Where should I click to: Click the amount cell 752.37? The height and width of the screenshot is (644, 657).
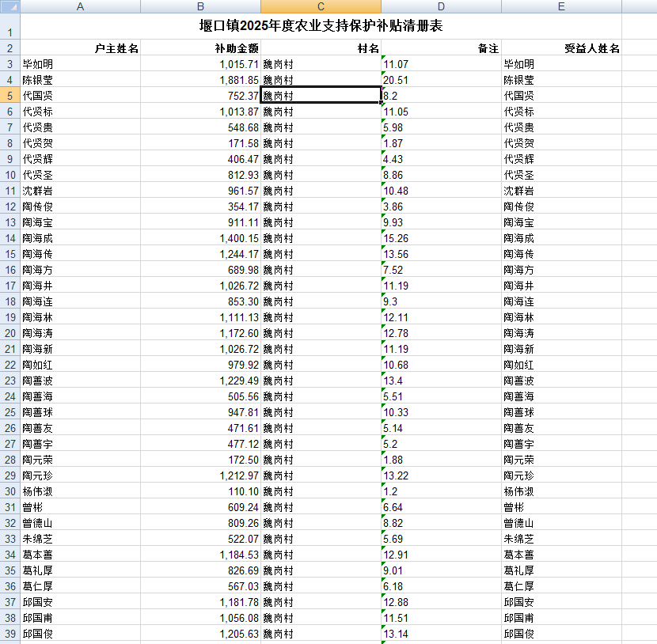coord(200,96)
